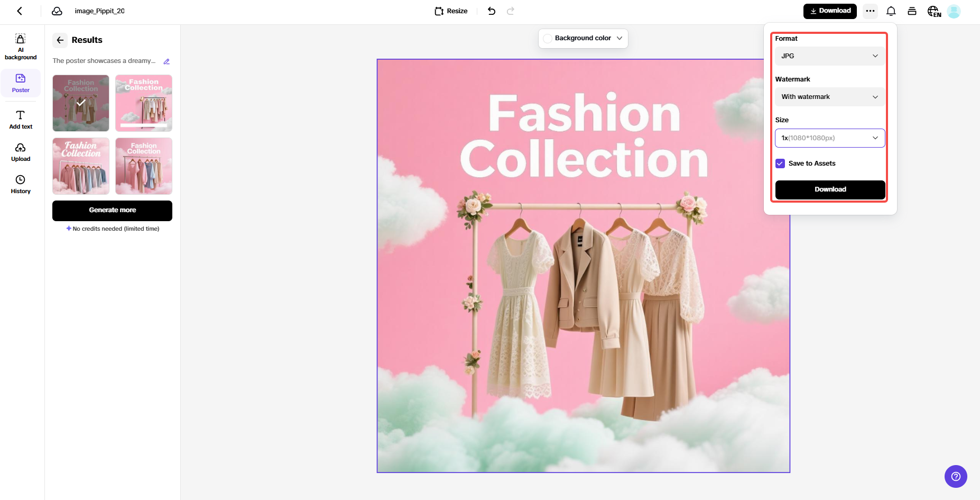Open the notifications bell
This screenshot has width=980, height=500.
[891, 11]
